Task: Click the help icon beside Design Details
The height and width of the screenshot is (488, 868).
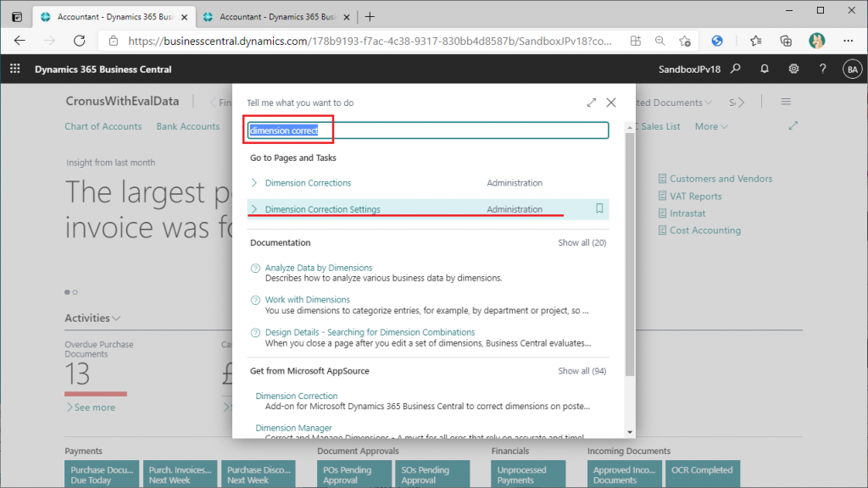Action: click(255, 333)
